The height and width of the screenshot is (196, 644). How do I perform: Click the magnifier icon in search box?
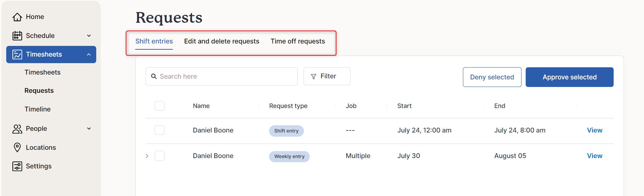154,76
